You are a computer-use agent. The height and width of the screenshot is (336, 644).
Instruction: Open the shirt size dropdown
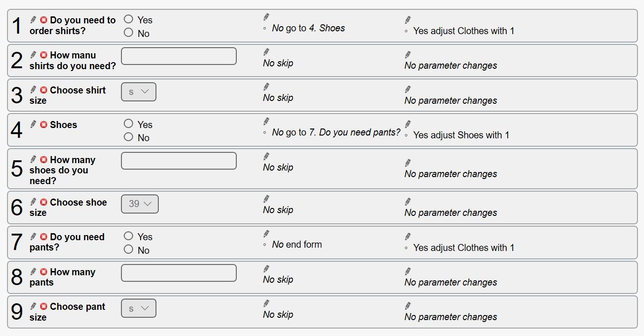tap(139, 92)
